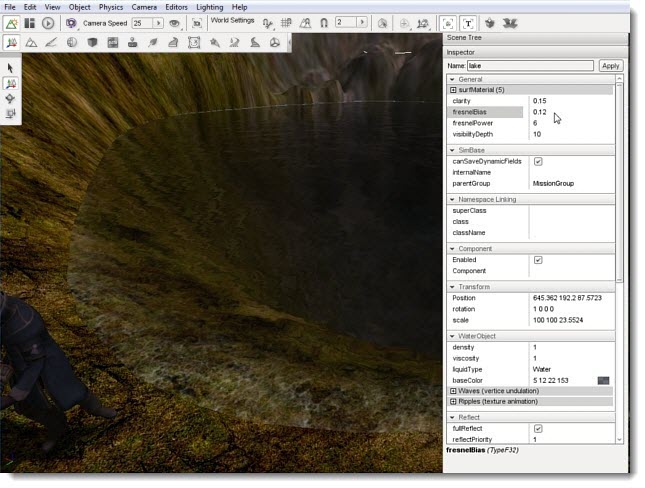The height and width of the screenshot is (488, 645).
Task: Open the eye visibility options icon
Action: tap(174, 23)
